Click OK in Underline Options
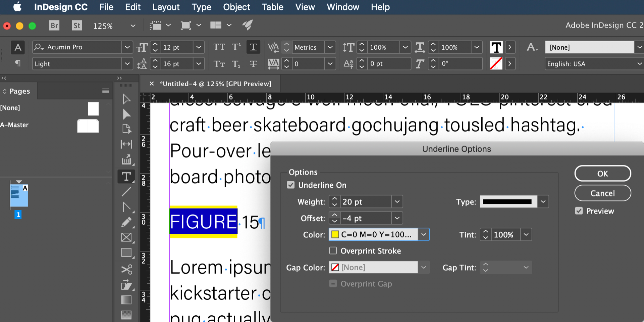Screen dimensions: 644x322 pos(603,174)
